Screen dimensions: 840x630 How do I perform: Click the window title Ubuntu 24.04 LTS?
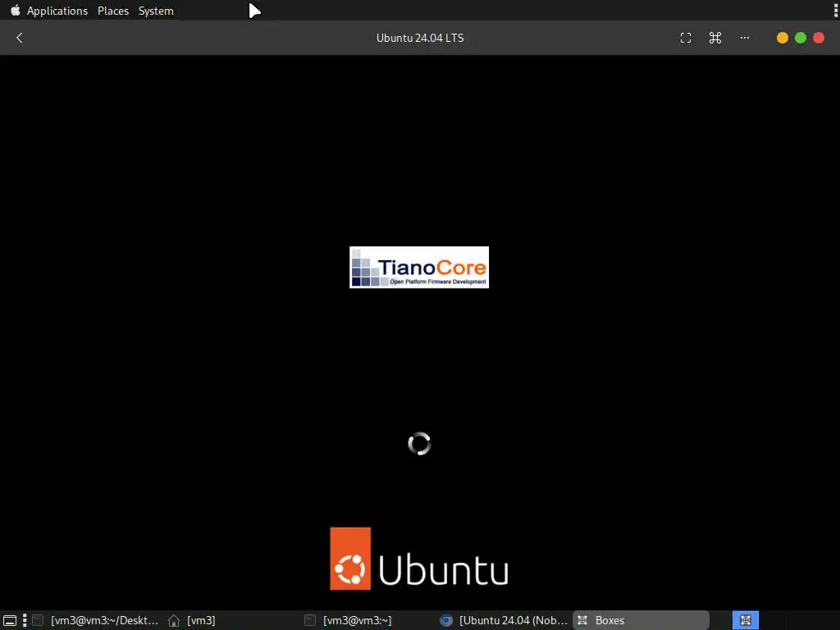[x=420, y=38]
